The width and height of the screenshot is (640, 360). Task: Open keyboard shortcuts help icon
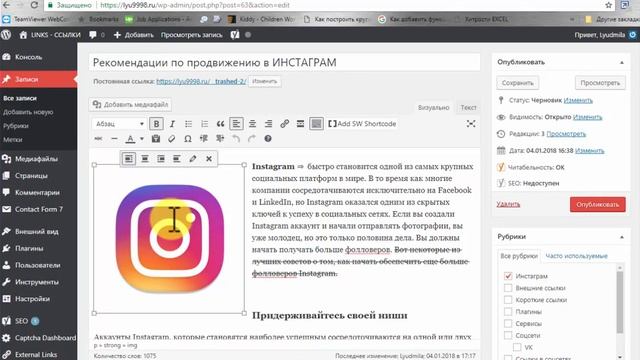[x=268, y=139]
